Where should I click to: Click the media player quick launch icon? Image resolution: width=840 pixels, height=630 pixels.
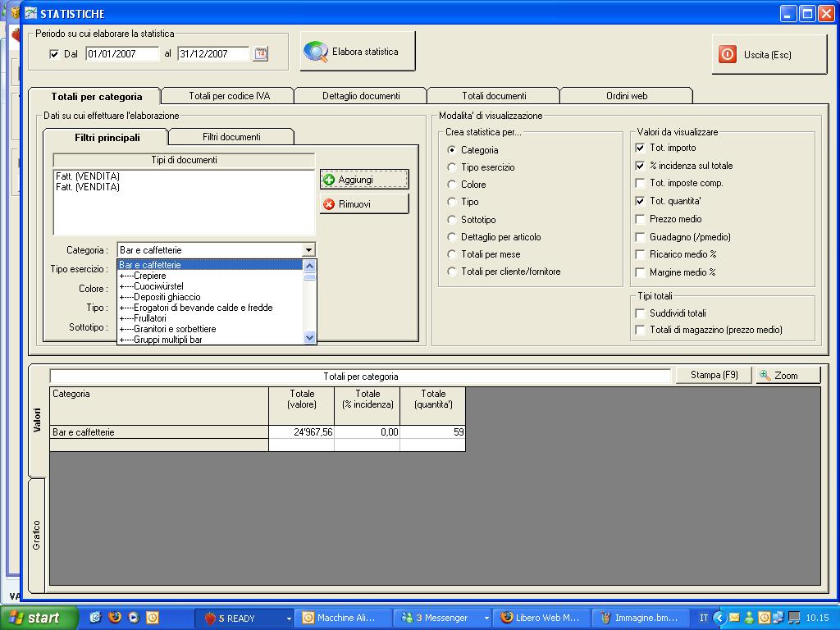(x=134, y=617)
